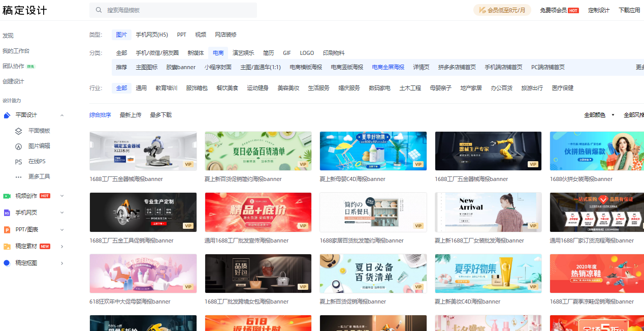The width and height of the screenshot is (644, 331).
Task: Open 我的工作台 in the sidebar
Action: coord(16,51)
